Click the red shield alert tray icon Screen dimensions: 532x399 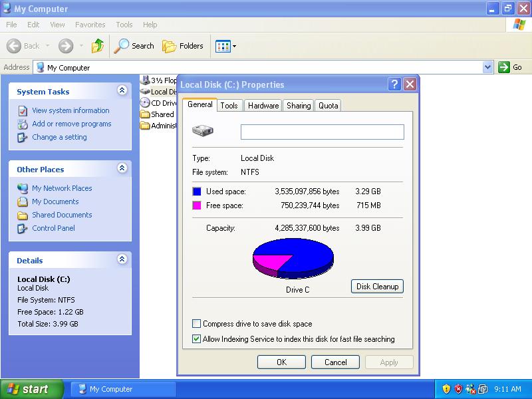pyautogui.click(x=458, y=389)
